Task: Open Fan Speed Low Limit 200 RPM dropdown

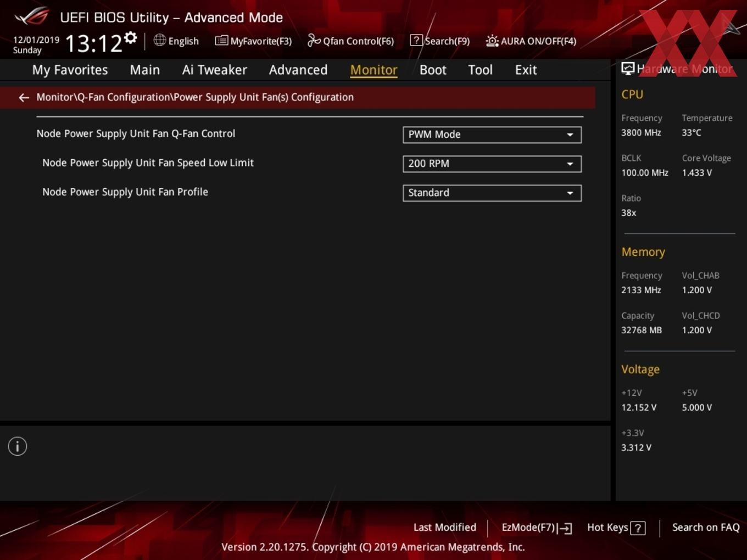Action: click(x=492, y=164)
